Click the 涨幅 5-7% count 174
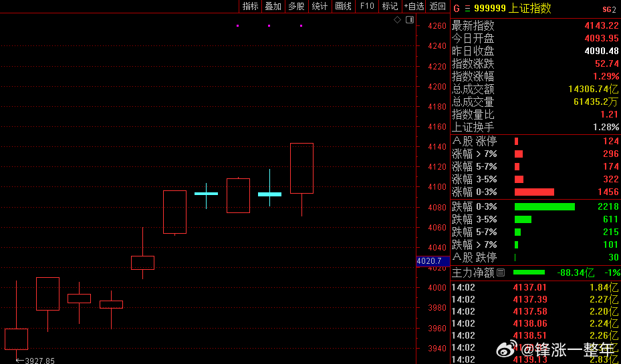The height and width of the screenshot is (364, 621). pos(611,166)
